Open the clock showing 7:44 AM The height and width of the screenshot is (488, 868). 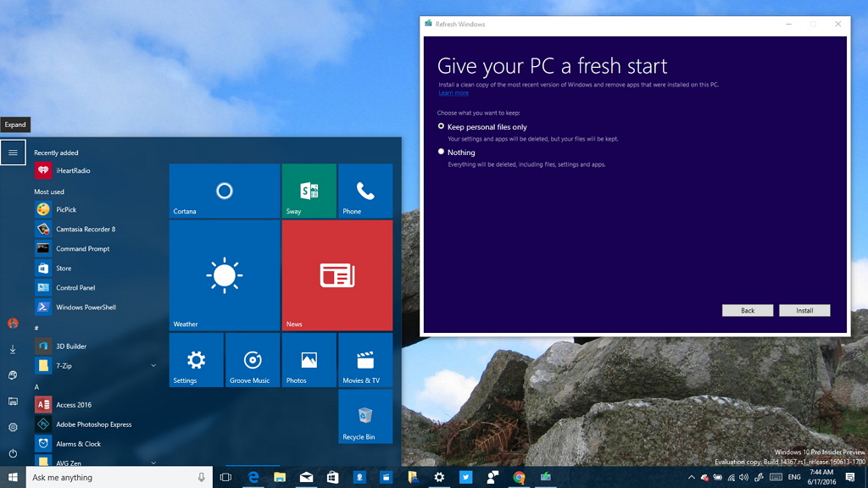(821, 477)
